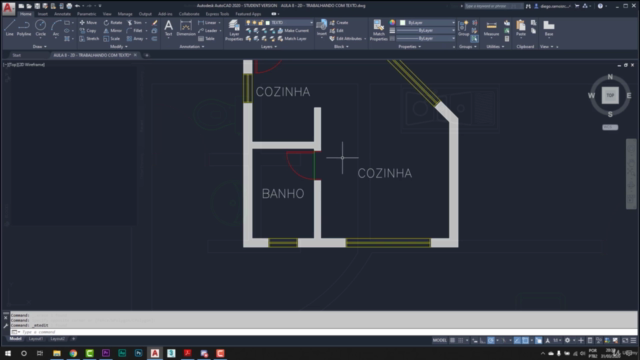Choose the Rotate command

[113, 22]
